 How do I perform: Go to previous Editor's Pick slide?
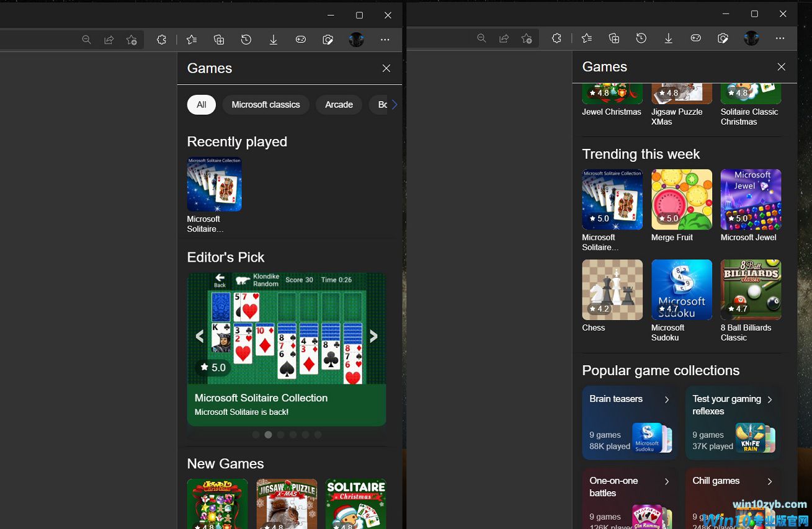200,336
